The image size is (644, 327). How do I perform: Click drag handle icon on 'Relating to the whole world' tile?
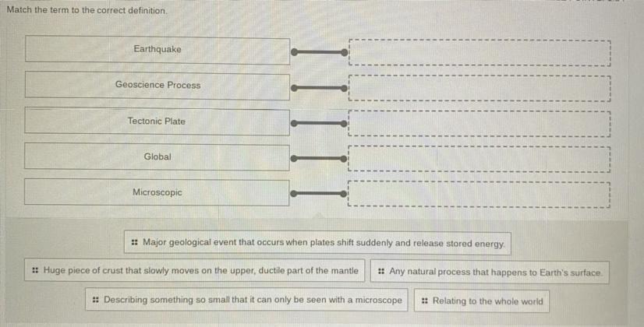[425, 301]
